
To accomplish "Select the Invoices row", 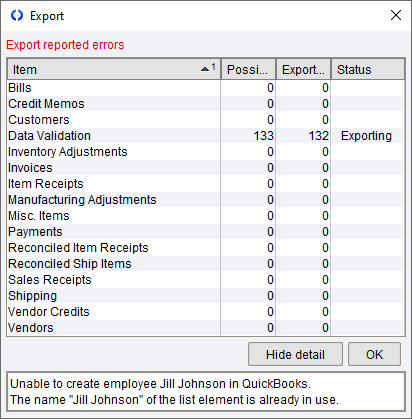I will 206,168.
